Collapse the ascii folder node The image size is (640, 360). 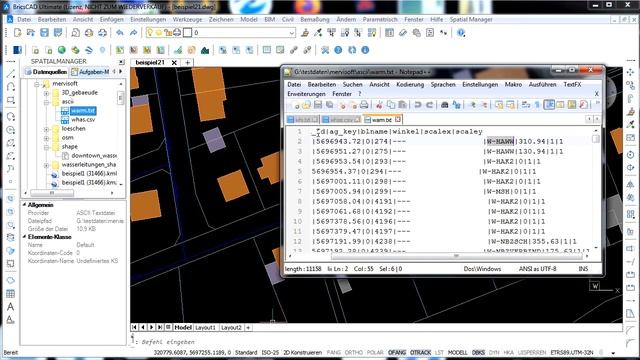pos(46,102)
